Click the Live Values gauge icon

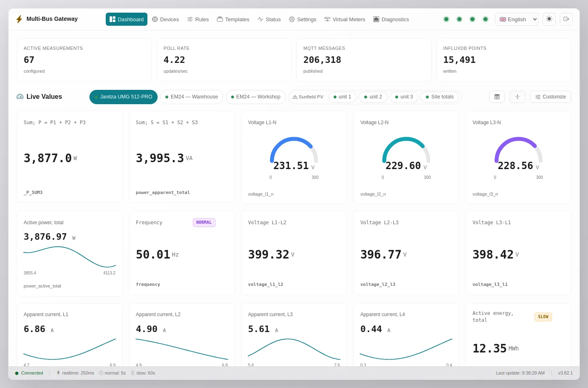pyautogui.click(x=20, y=97)
